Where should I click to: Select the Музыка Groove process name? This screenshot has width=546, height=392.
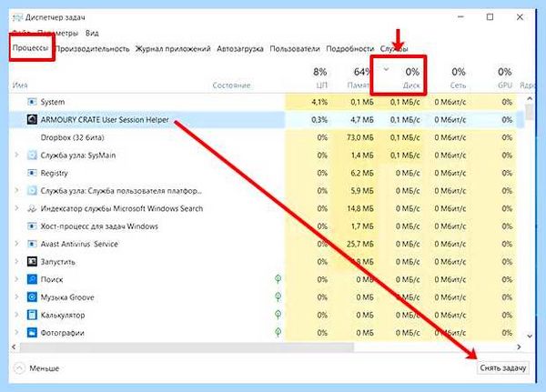[67, 297]
